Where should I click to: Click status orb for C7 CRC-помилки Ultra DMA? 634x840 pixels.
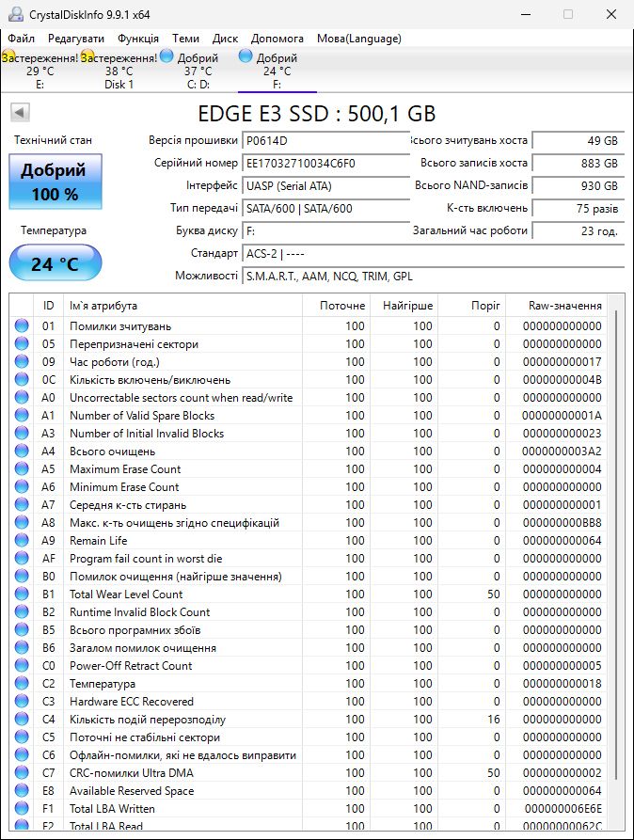(22, 772)
